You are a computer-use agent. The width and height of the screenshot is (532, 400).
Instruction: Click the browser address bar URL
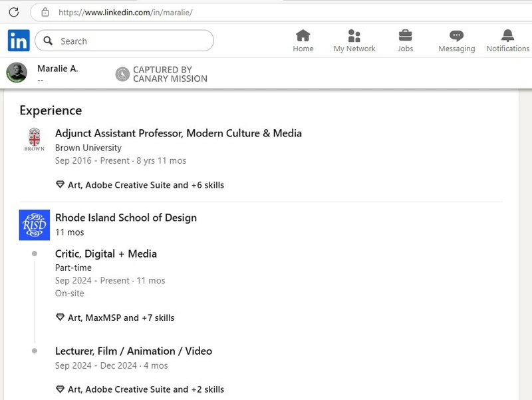tap(126, 13)
